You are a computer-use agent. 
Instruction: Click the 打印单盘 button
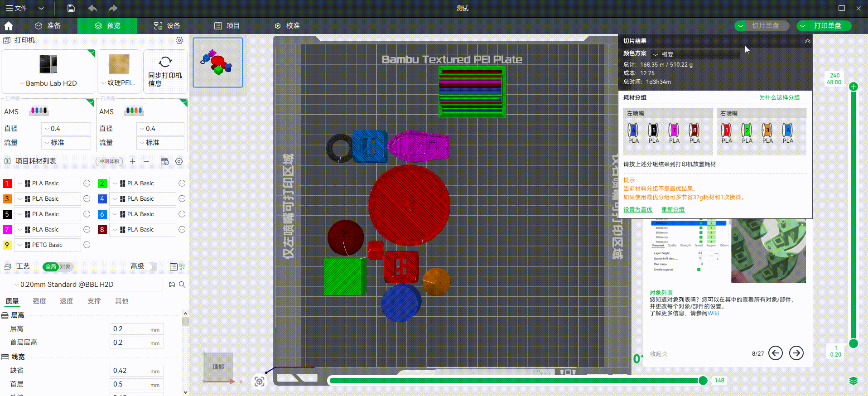(828, 26)
